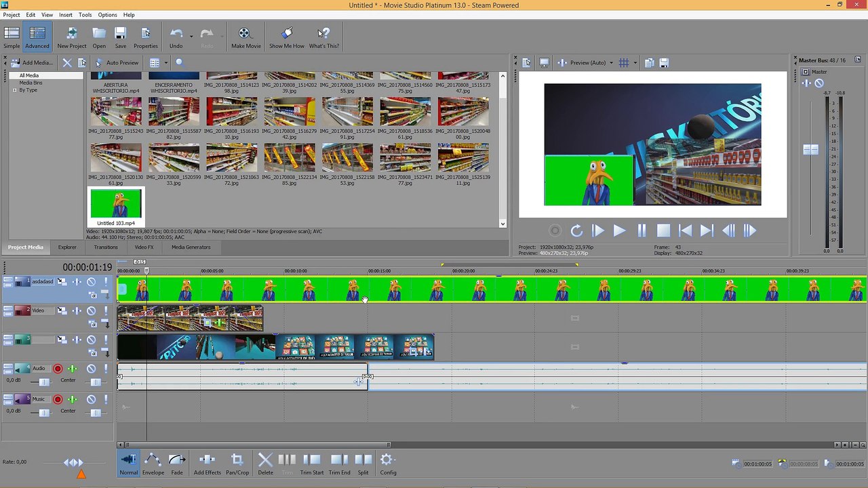Expand the By Type media tree

[x=14, y=90]
